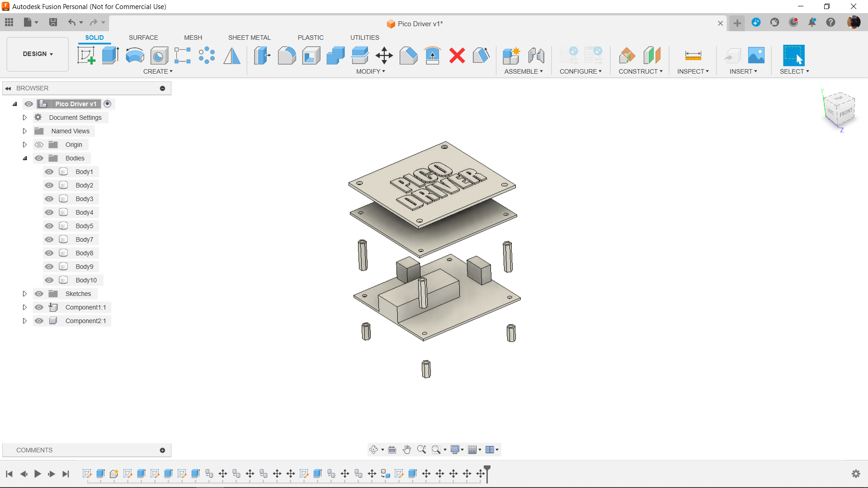Open the SHEET METAL tab
The image size is (868, 488).
pos(249,38)
